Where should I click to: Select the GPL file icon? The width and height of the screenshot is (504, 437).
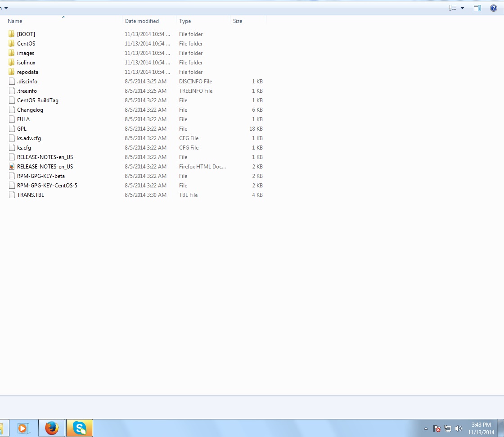point(12,128)
